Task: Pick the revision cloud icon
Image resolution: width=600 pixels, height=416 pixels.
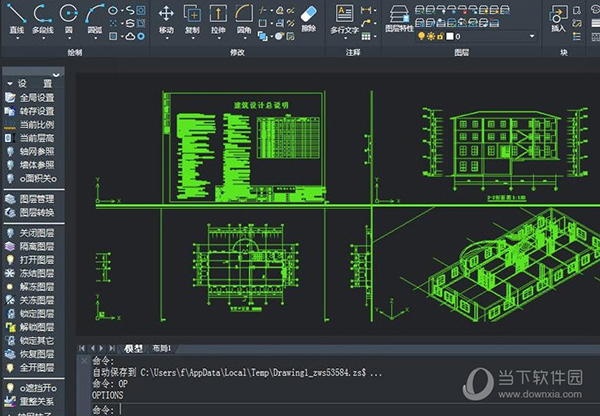Action: (130, 36)
